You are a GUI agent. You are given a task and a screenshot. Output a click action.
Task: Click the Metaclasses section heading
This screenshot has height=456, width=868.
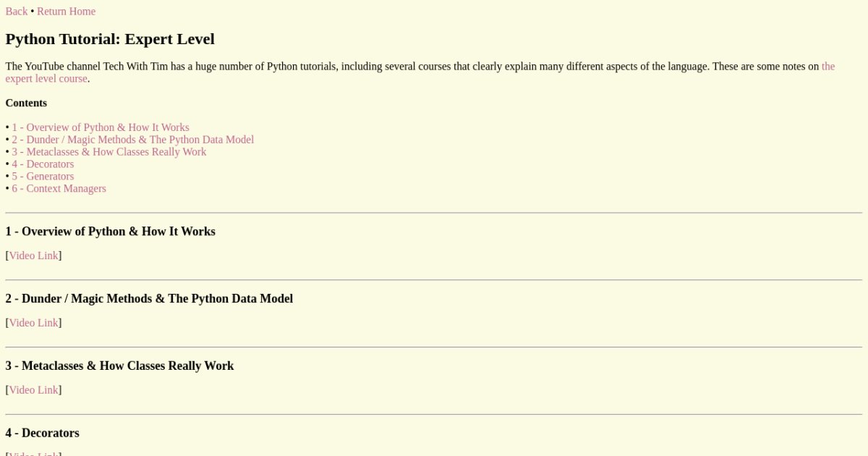pos(119,366)
